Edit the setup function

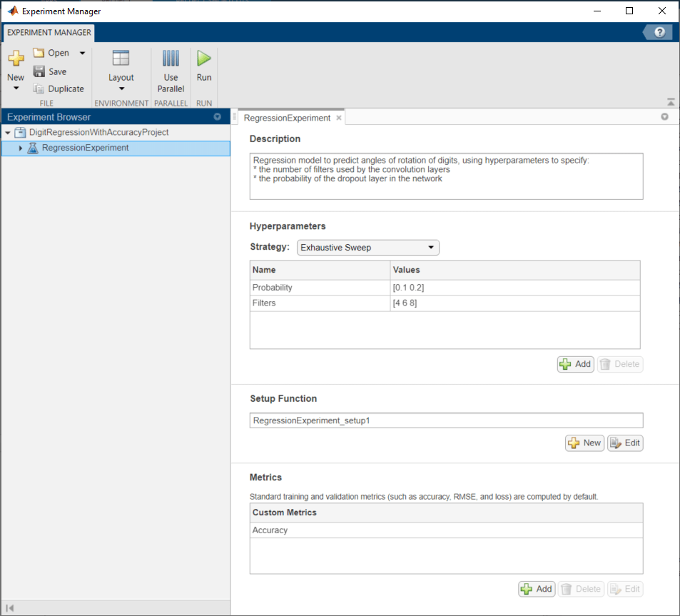pos(625,443)
